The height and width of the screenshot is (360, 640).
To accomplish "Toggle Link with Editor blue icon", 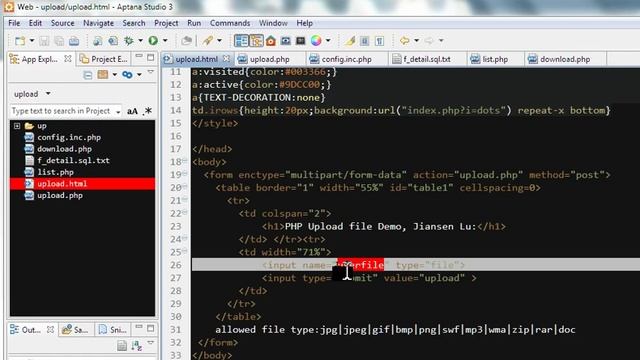I will pyautogui.click(x=127, y=75).
